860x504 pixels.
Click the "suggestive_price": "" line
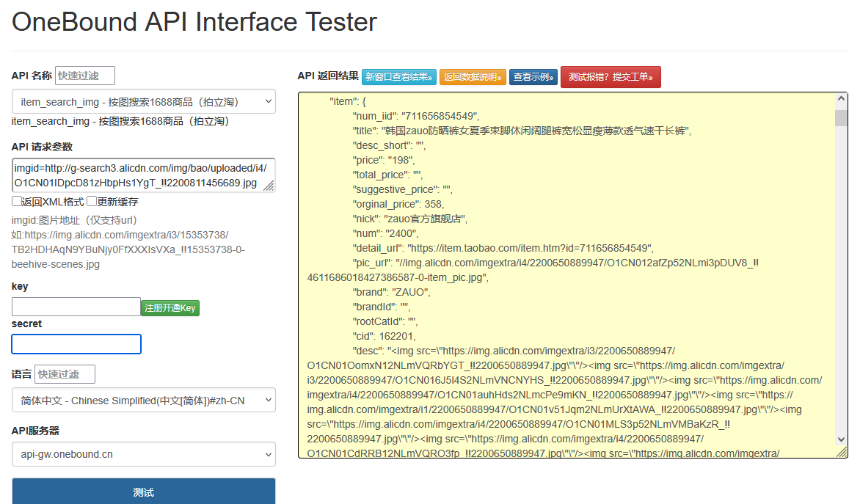tap(402, 189)
